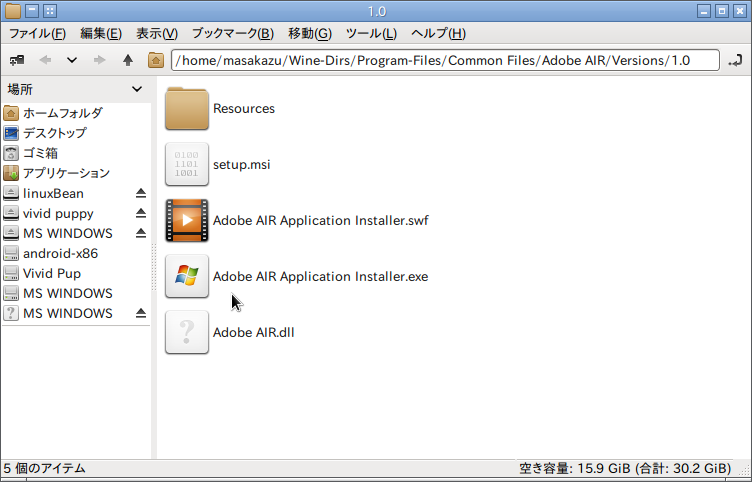Eject the linuxBean volume
752x482 pixels.
141,193
